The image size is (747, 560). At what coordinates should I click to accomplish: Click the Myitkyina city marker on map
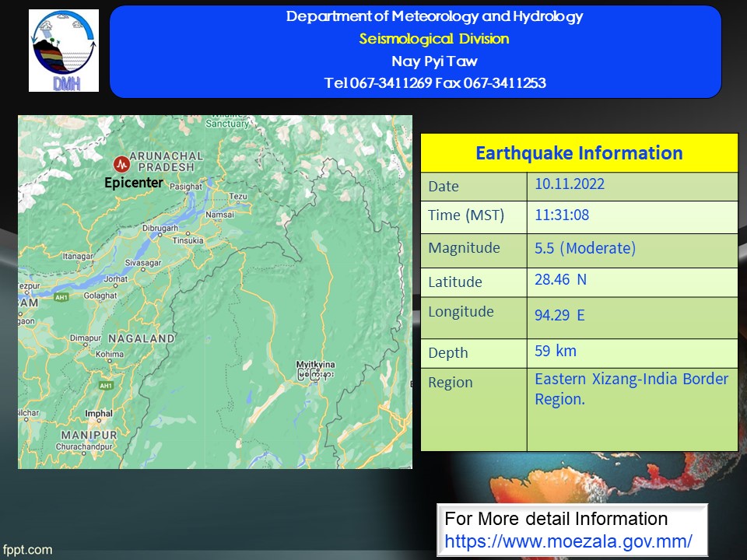tap(305, 374)
